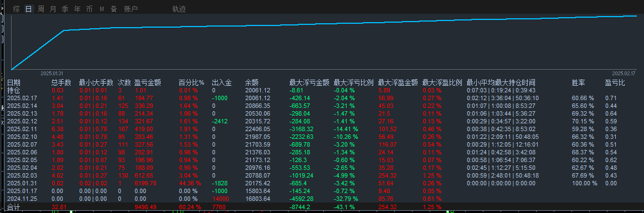Click the profit ratio value 0.71
This screenshot has width=644, height=213.
[611, 98]
